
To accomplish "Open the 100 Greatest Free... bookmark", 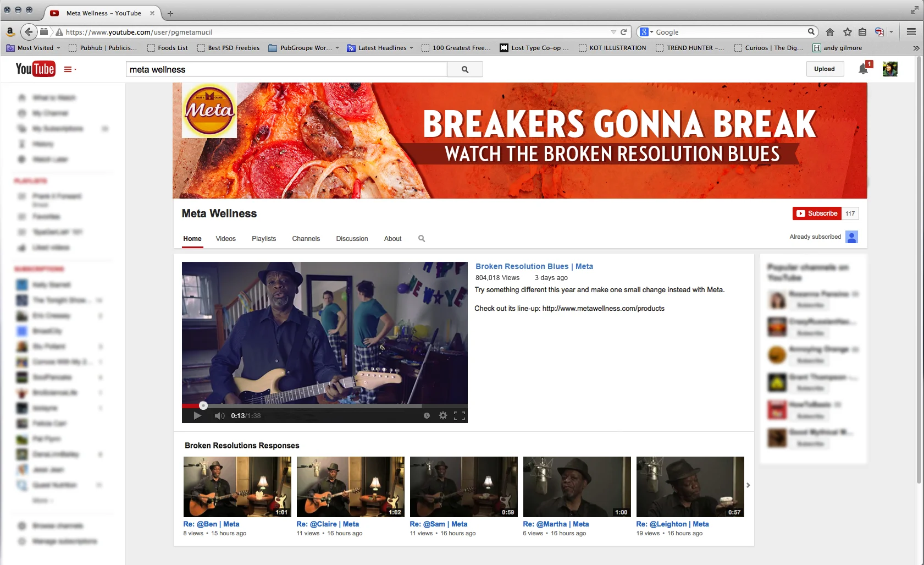I will pyautogui.click(x=456, y=48).
